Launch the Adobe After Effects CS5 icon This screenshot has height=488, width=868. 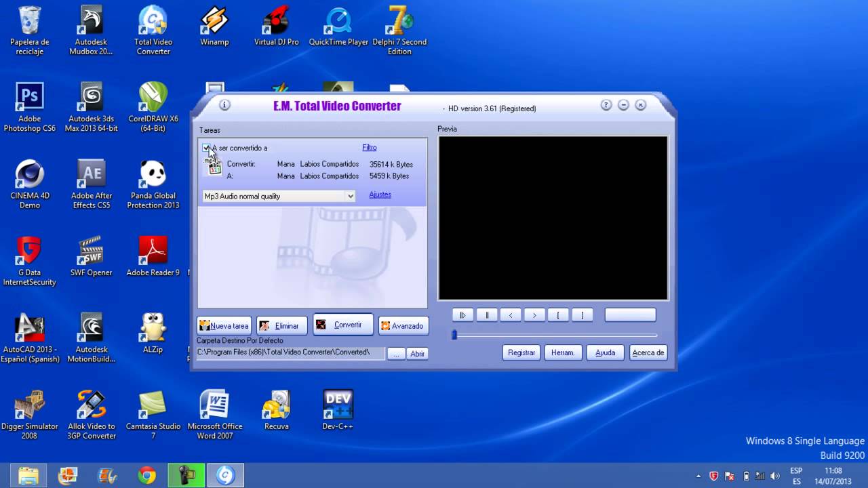(x=91, y=184)
